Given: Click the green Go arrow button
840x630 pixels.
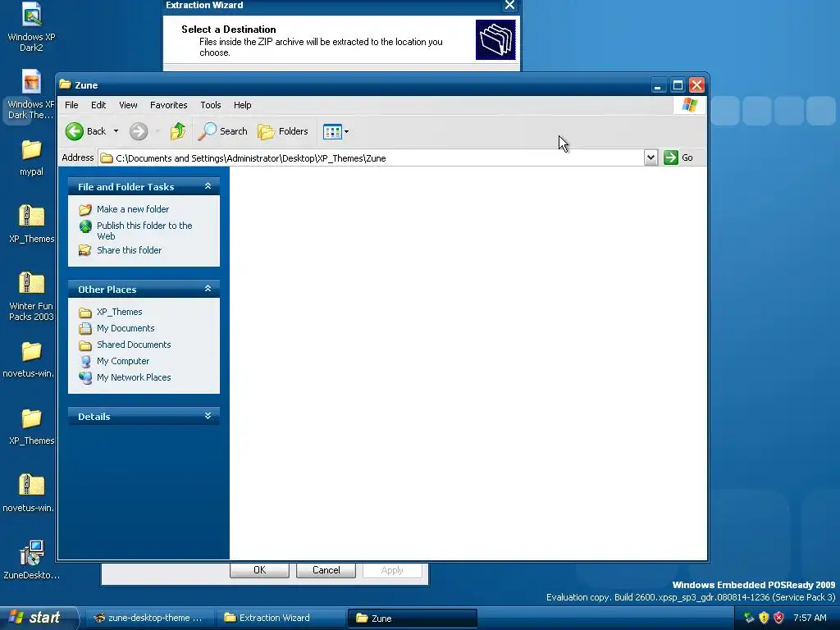Looking at the screenshot, I should click(x=671, y=157).
